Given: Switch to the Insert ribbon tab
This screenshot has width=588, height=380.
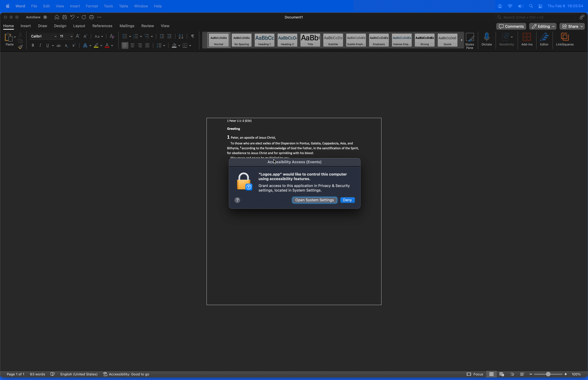Looking at the screenshot, I should coord(26,26).
